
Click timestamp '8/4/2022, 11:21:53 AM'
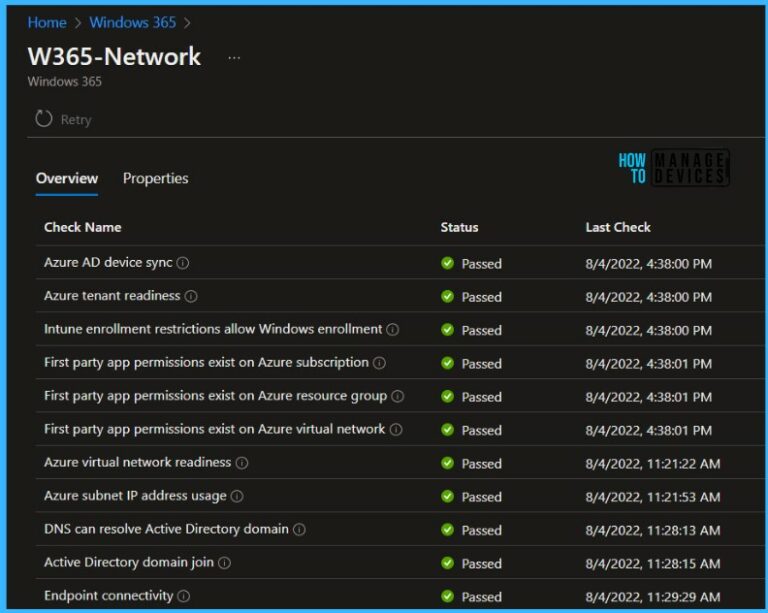(x=653, y=497)
